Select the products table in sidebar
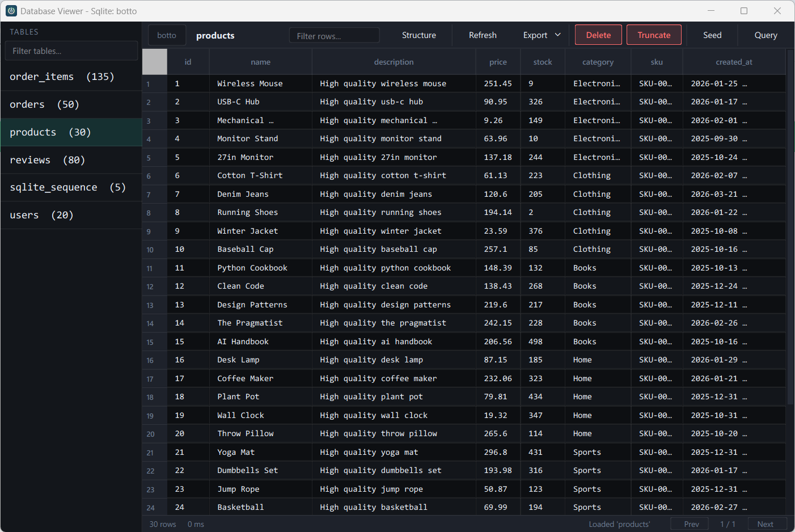 [x=71, y=132]
